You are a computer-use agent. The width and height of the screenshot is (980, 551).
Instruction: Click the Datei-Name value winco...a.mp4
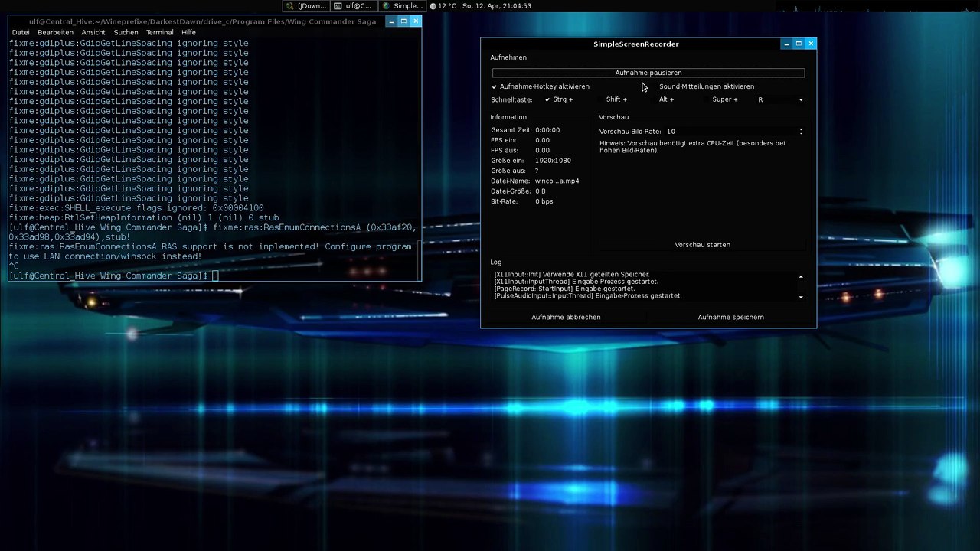[557, 181]
